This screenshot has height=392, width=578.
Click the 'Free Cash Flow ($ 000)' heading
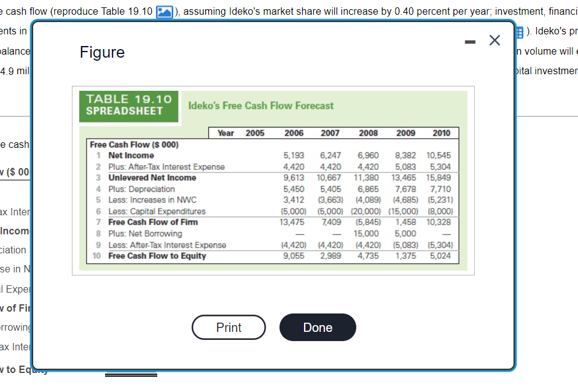click(x=134, y=145)
